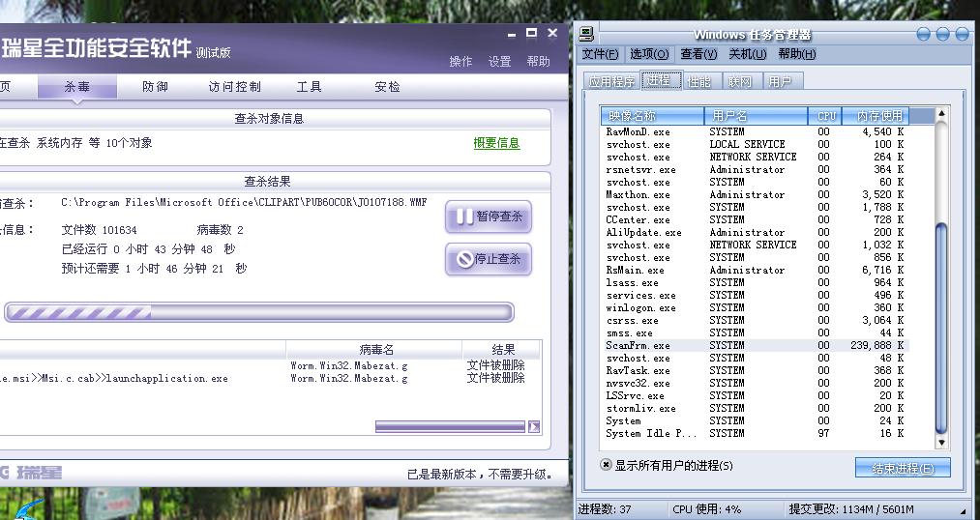Select the smss.exe process row
This screenshot has height=520, width=980.
point(755,332)
